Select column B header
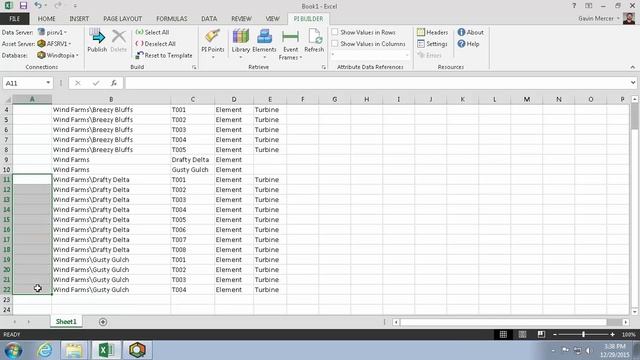The height and width of the screenshot is (360, 640). [111, 99]
